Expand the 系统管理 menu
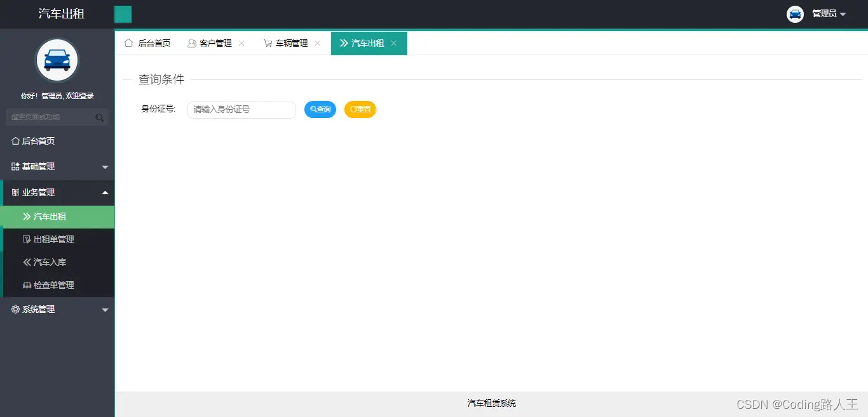The height and width of the screenshot is (417, 868). [x=57, y=309]
